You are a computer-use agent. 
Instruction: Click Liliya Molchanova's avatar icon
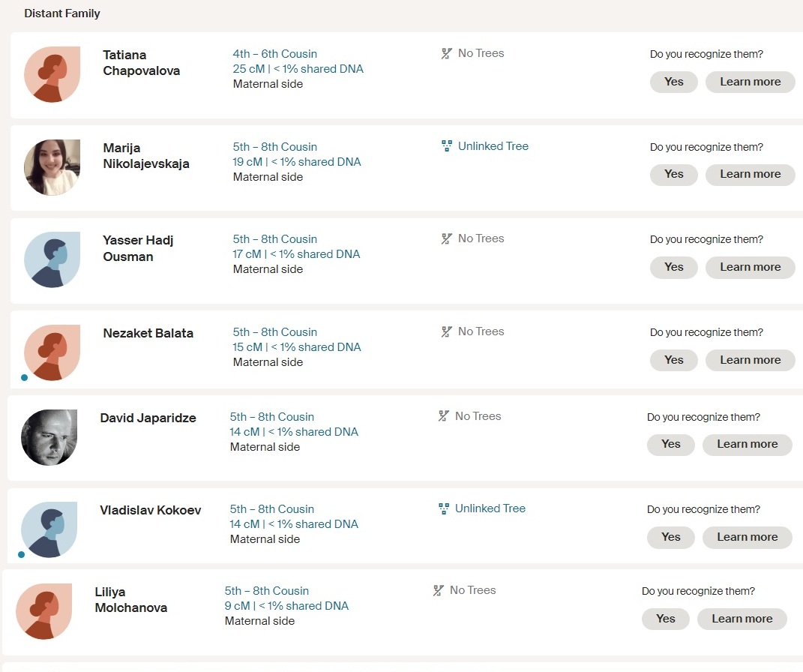43,611
